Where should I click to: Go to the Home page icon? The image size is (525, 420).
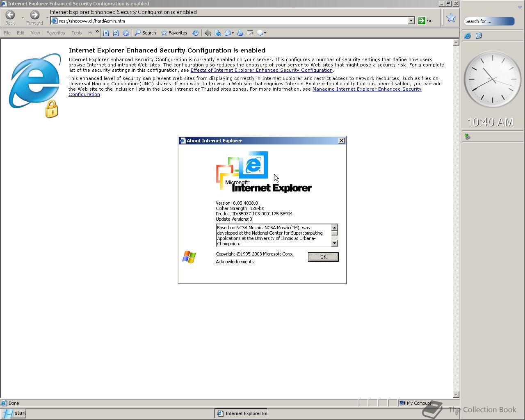pos(126,33)
